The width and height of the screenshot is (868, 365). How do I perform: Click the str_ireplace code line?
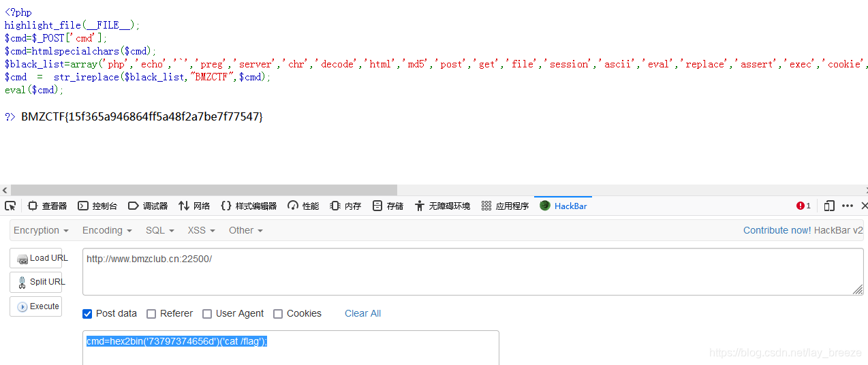click(x=138, y=77)
